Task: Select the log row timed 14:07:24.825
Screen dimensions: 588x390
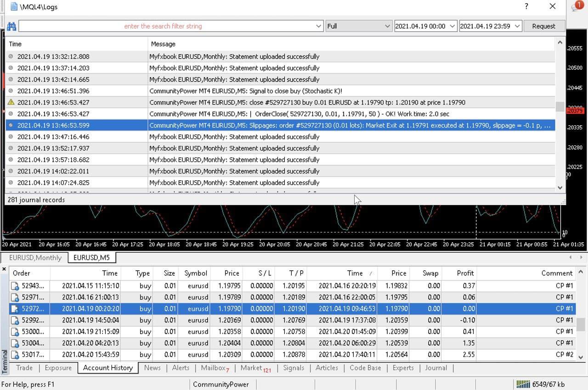Action: pos(280,183)
